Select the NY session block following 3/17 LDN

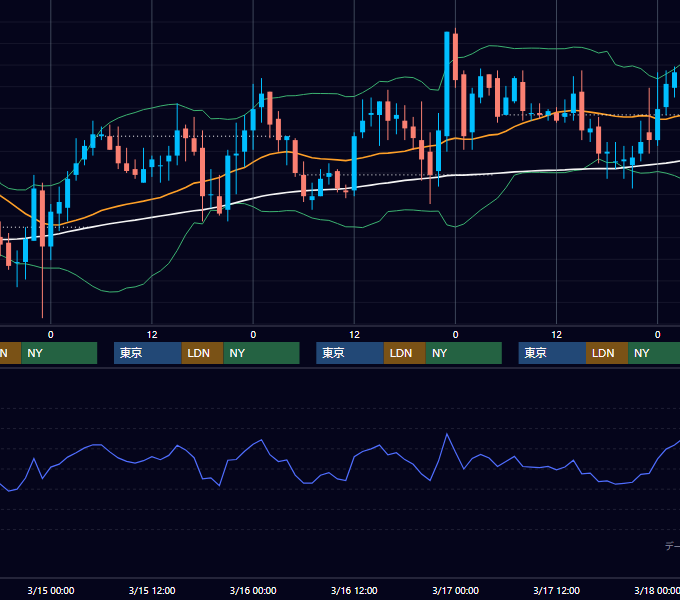654,353
